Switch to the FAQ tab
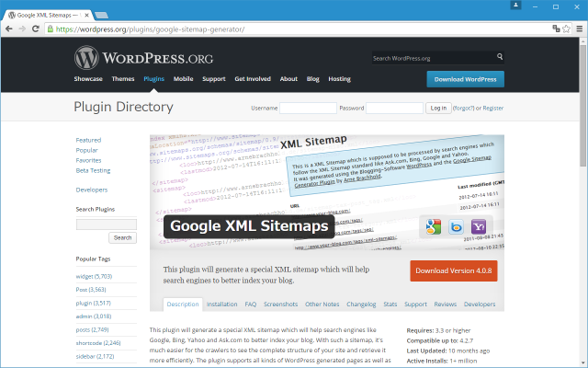This screenshot has height=368, width=588. [251, 305]
